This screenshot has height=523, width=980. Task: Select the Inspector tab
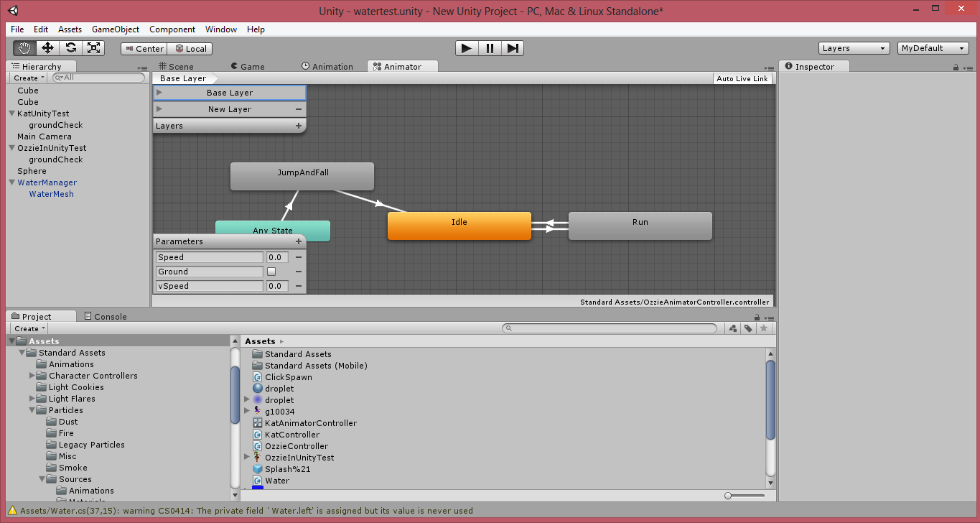point(815,66)
